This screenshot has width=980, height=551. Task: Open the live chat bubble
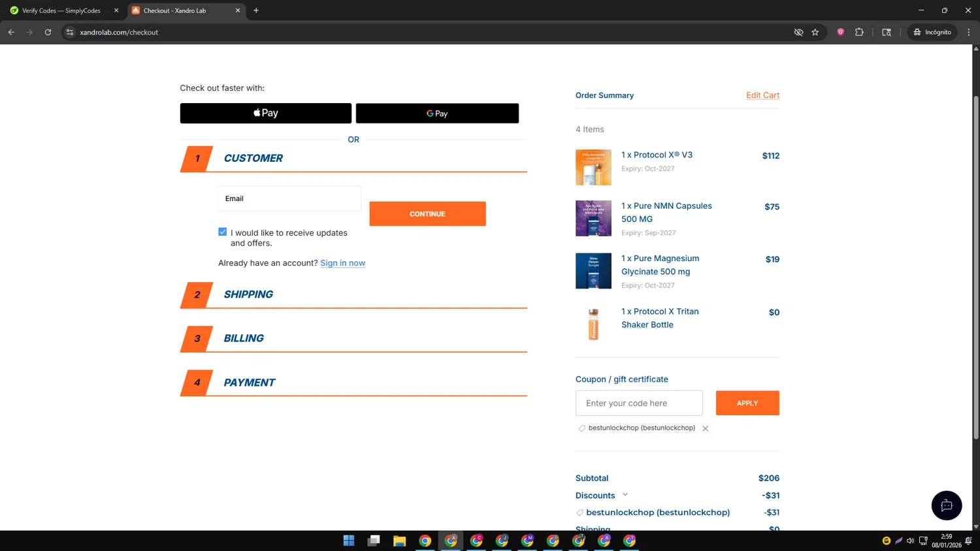[x=947, y=505]
